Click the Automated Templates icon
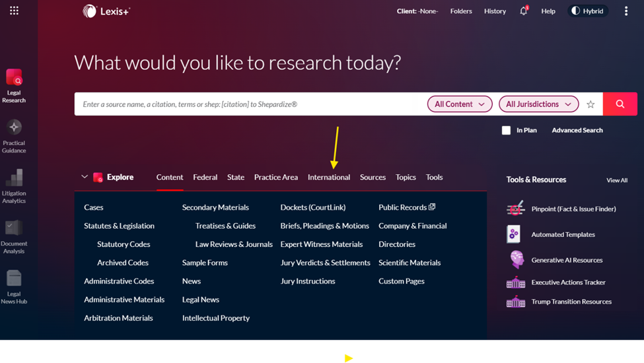Viewport: 644px width, 363px height. [x=513, y=234]
